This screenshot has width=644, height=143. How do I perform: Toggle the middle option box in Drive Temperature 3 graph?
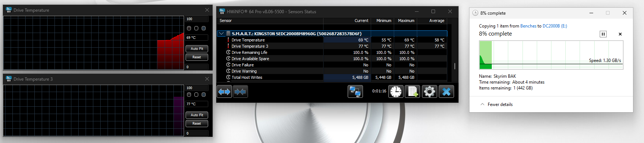point(196,95)
